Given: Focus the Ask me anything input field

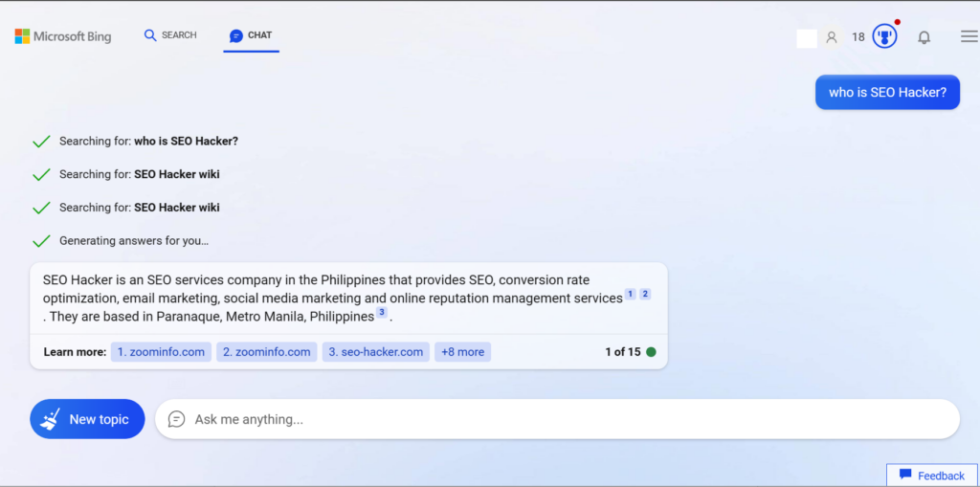Looking at the screenshot, I should [565, 419].
